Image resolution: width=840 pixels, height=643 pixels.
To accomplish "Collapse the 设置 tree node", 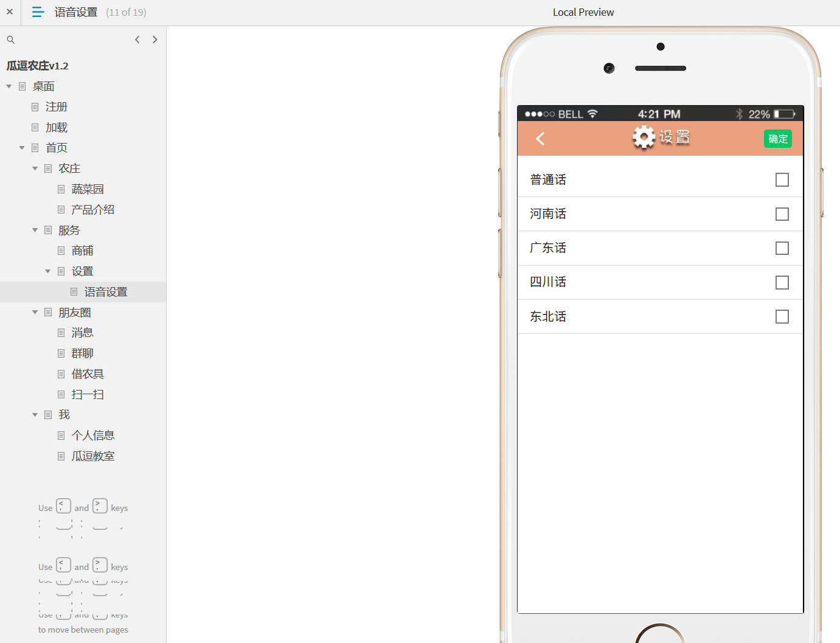I will click(48, 271).
